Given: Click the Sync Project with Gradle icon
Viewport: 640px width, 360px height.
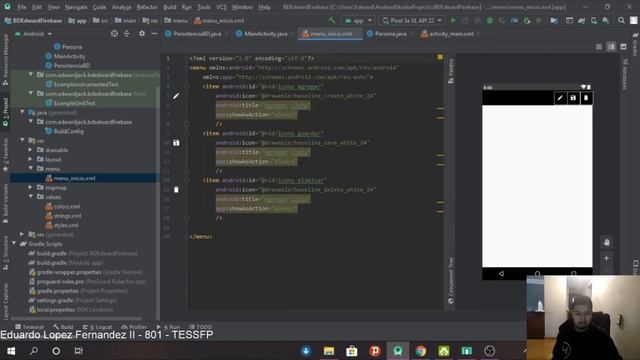Looking at the screenshot, I should click(582, 20).
